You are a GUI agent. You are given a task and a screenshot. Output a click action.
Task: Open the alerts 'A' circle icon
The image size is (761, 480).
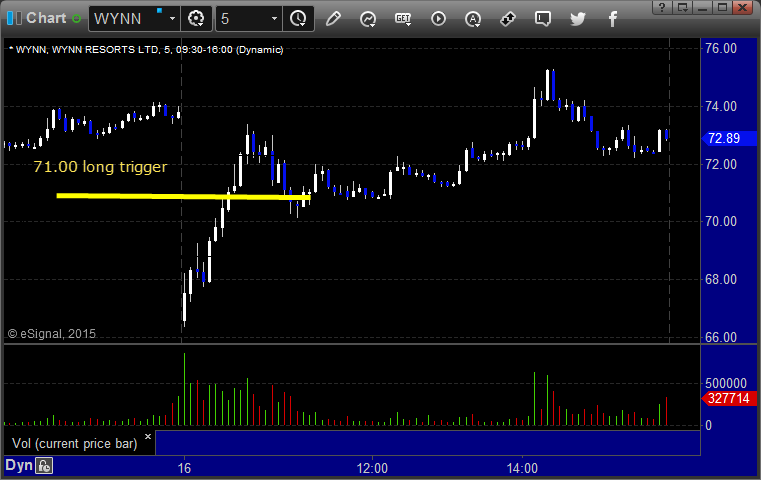click(473, 19)
